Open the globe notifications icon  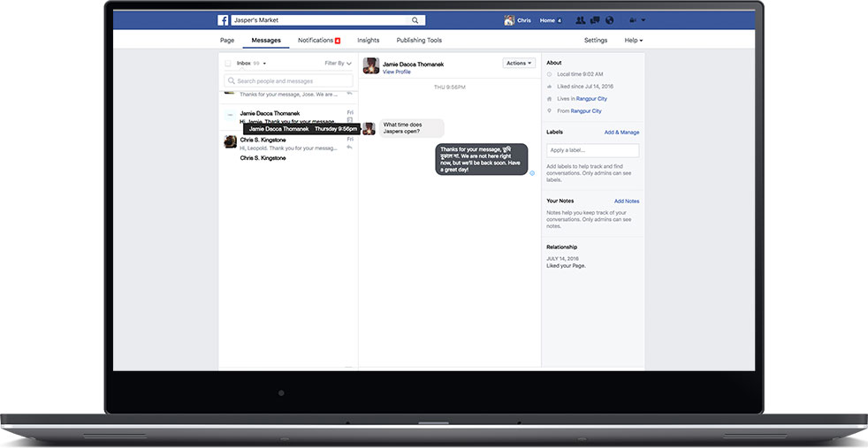(x=609, y=20)
